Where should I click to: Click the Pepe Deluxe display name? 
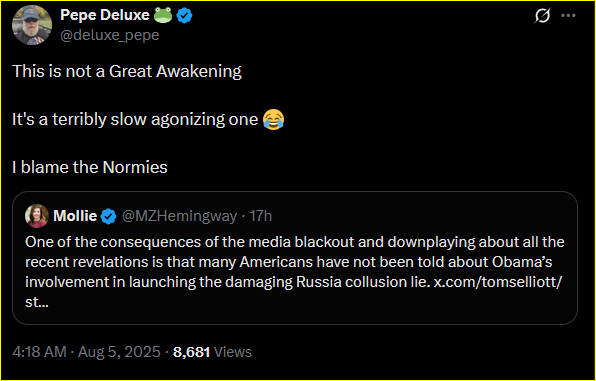105,15
